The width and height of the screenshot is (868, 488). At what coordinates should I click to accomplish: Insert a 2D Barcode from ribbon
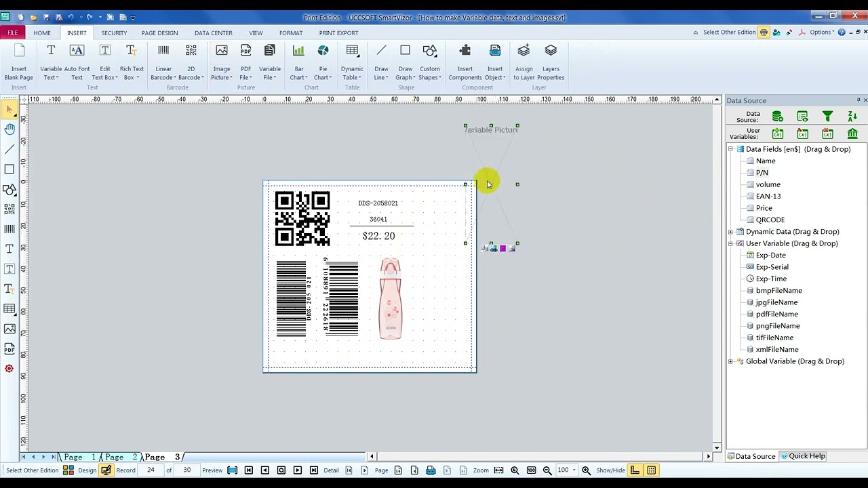pos(191,62)
